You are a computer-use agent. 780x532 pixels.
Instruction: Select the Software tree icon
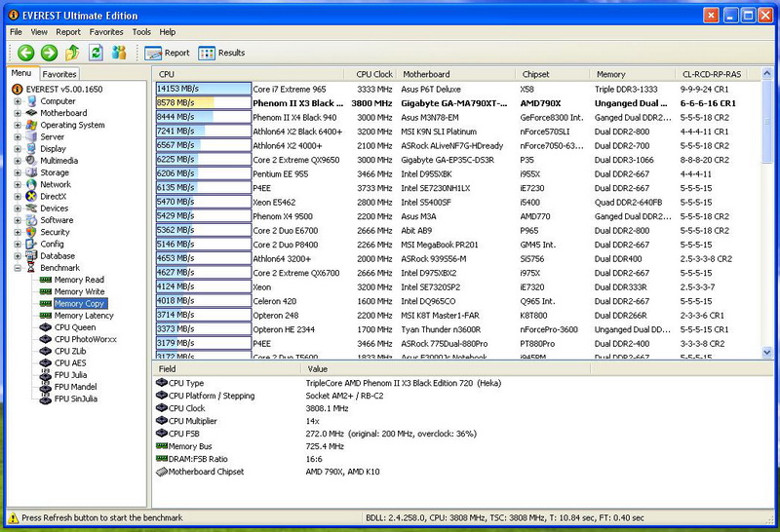(31, 220)
